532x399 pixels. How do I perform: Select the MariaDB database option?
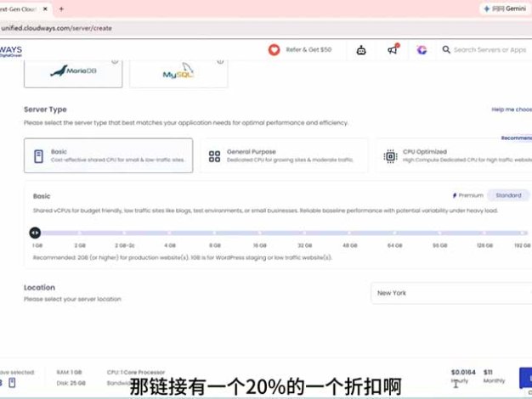[x=73, y=73]
